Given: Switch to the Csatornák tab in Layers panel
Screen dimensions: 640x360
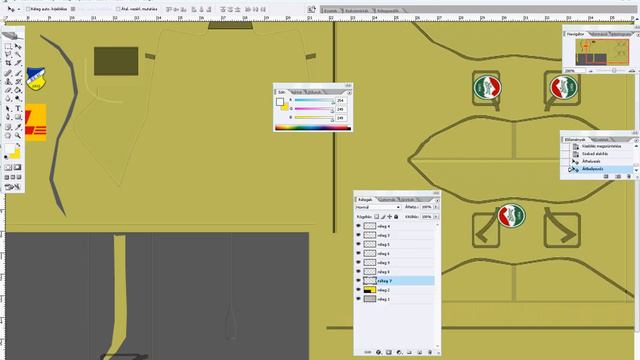Looking at the screenshot, I should 387,200.
